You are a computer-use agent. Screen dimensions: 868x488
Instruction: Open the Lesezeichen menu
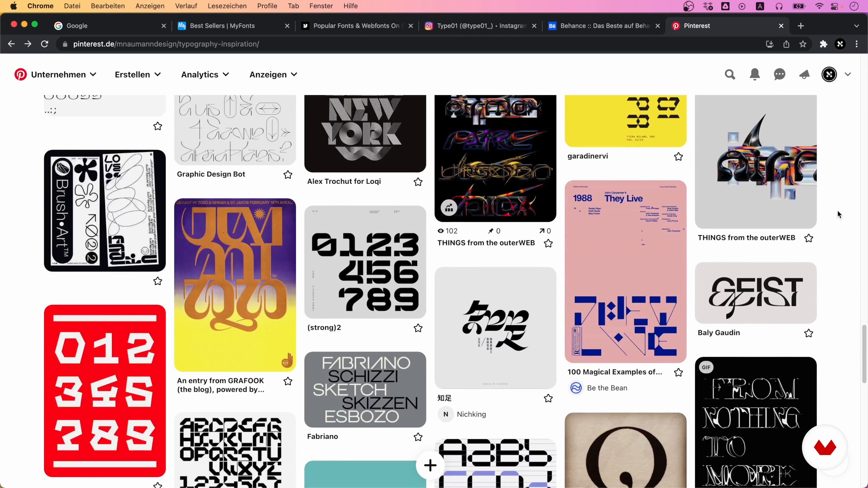pyautogui.click(x=227, y=6)
